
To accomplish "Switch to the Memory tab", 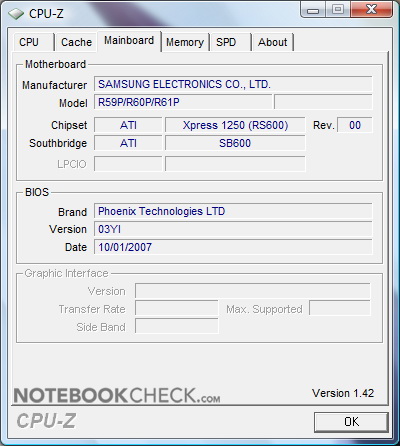I will coord(185,42).
